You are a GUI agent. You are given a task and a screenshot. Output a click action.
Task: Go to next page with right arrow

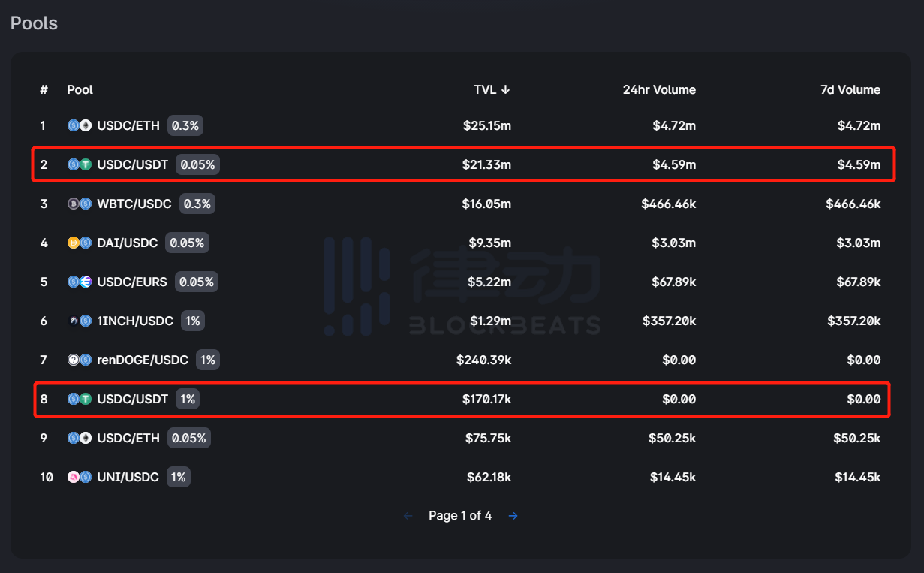click(x=513, y=515)
